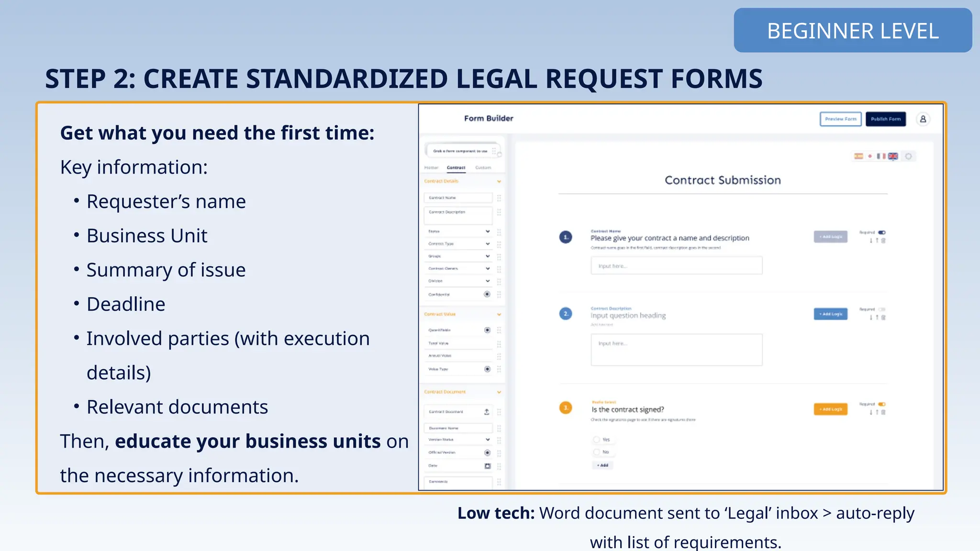Open the user profile icon in Form Builder
Viewport: 980px width, 551px height.
click(923, 119)
